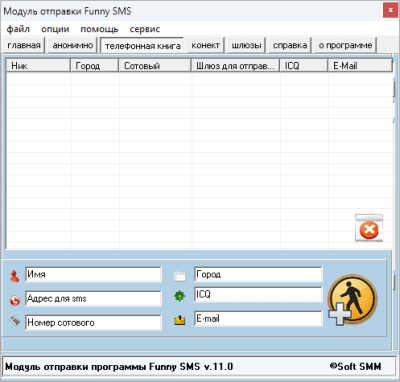Open the шлюзы tab
Screen dimensions: 400x382
[246, 45]
